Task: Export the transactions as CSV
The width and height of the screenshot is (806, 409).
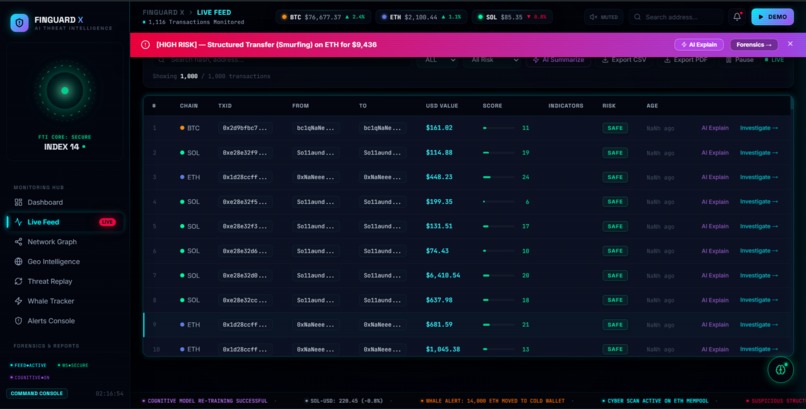Action: pyautogui.click(x=624, y=60)
